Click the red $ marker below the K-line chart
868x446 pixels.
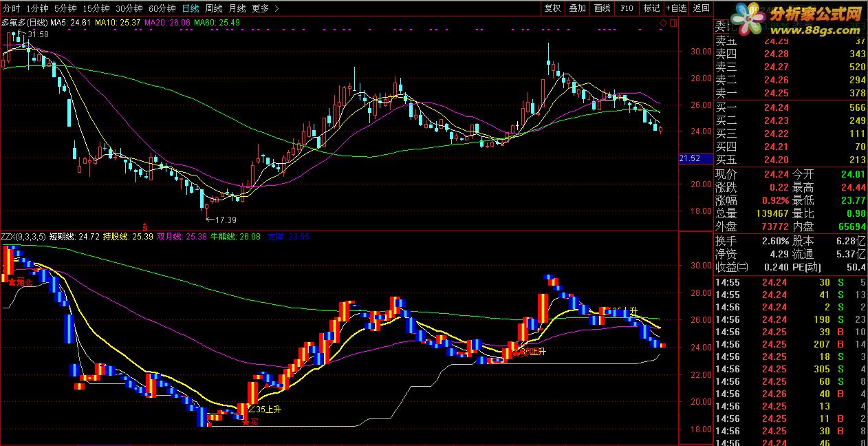click(x=144, y=226)
